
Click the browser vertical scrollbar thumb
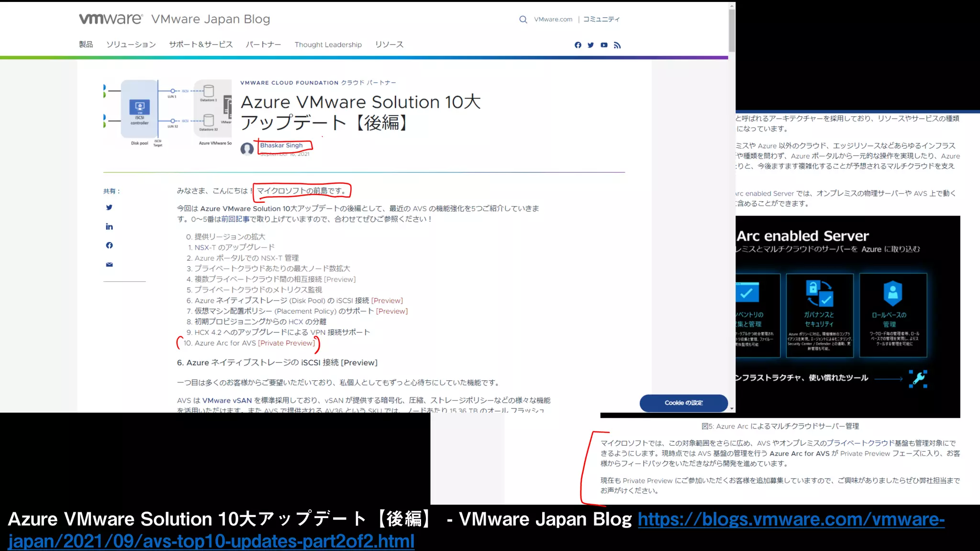tap(732, 30)
